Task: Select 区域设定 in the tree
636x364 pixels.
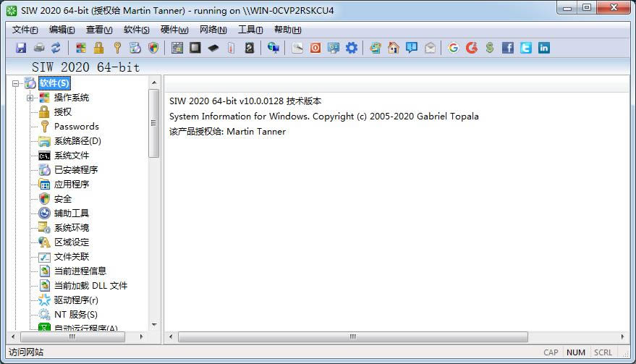Action: [72, 242]
